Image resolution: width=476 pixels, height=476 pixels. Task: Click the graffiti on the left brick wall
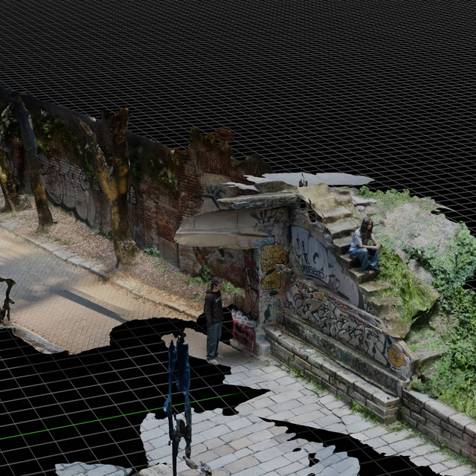click(x=67, y=186)
